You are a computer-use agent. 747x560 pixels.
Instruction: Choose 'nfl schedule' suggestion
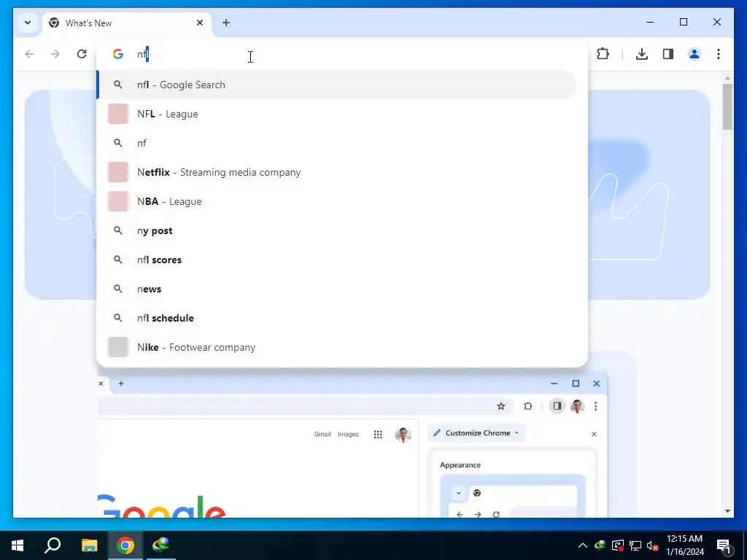[336, 318]
